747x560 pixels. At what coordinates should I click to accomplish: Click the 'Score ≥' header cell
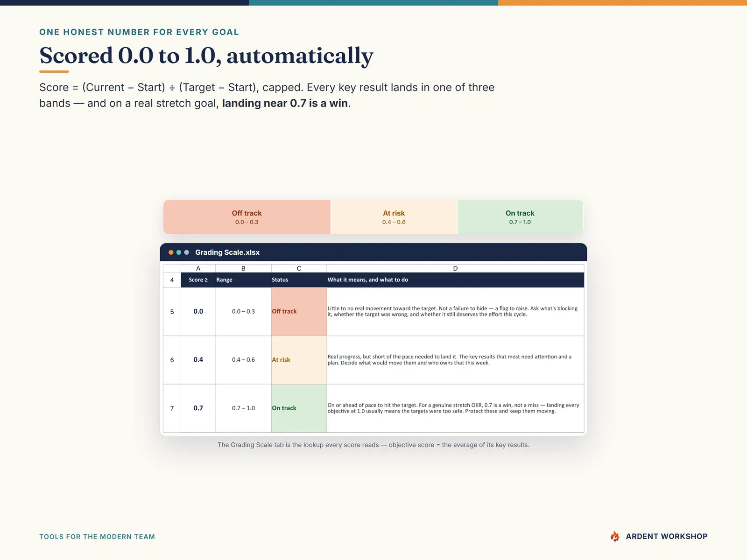coord(198,280)
